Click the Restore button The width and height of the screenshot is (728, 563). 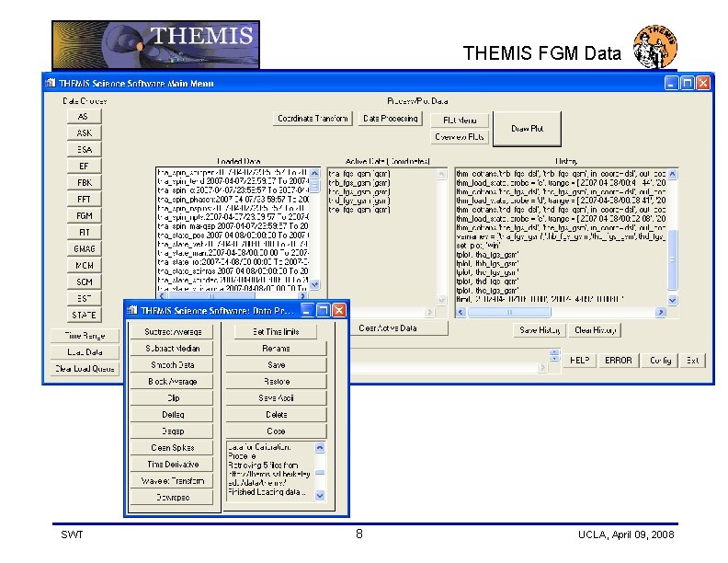(277, 382)
